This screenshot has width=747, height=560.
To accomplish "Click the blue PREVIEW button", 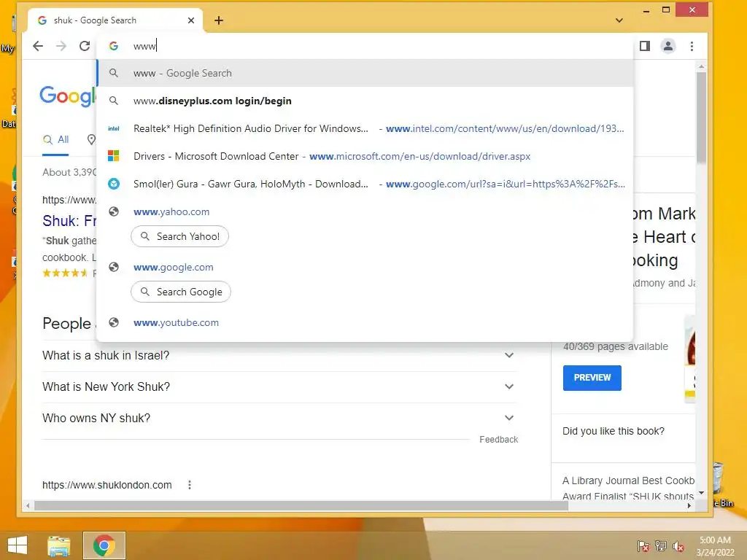I will tap(592, 378).
